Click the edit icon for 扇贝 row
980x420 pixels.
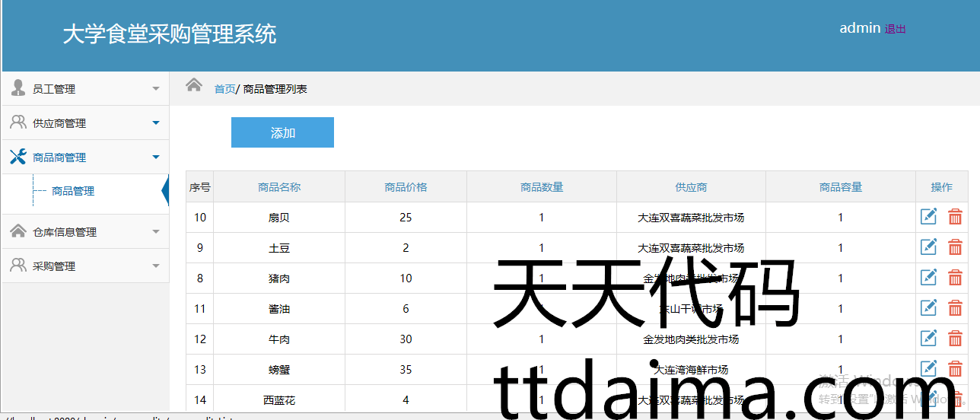tap(928, 217)
